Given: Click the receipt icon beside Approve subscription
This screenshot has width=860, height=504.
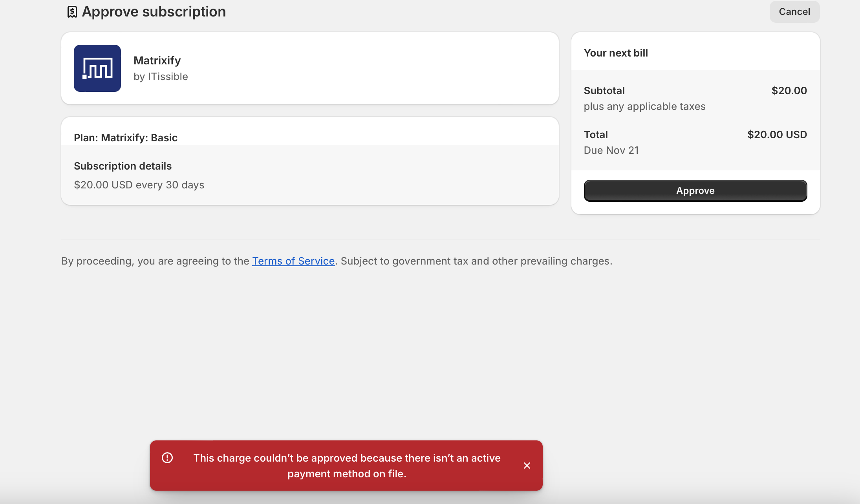Looking at the screenshot, I should coord(72,12).
